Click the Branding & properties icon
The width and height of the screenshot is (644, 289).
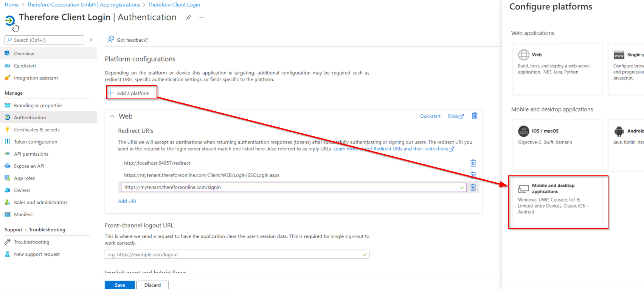(7, 105)
